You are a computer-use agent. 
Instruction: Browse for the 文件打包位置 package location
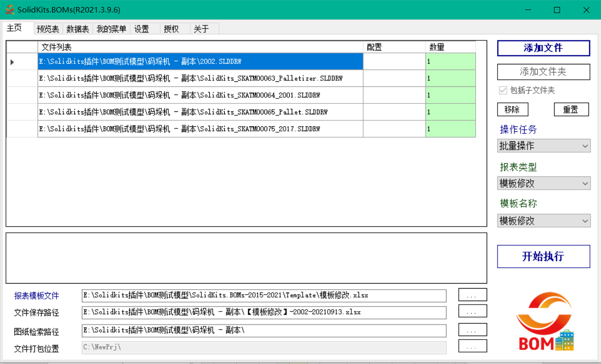[472, 346]
